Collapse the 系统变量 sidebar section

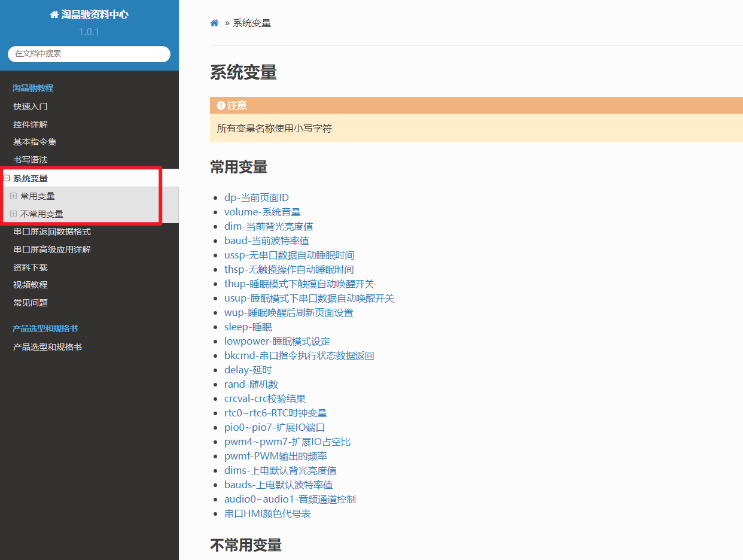point(7,178)
